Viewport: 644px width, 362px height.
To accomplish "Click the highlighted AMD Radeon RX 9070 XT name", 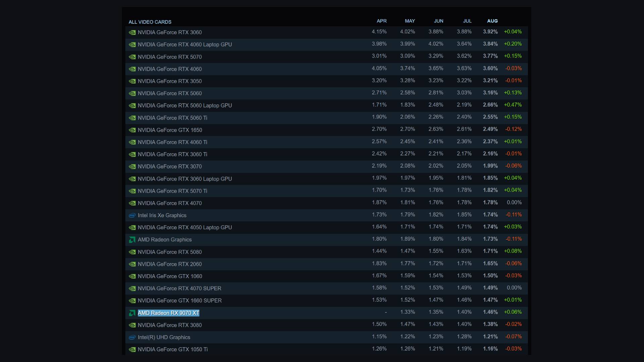I will click(168, 313).
